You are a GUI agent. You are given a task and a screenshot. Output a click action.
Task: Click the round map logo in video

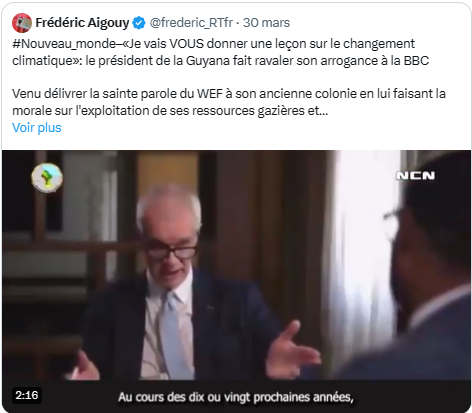47,178
